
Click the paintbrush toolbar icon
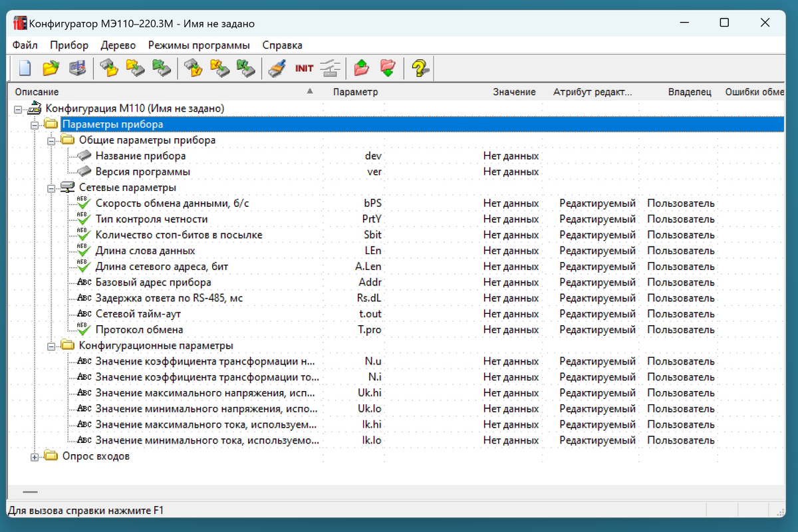tap(277, 68)
